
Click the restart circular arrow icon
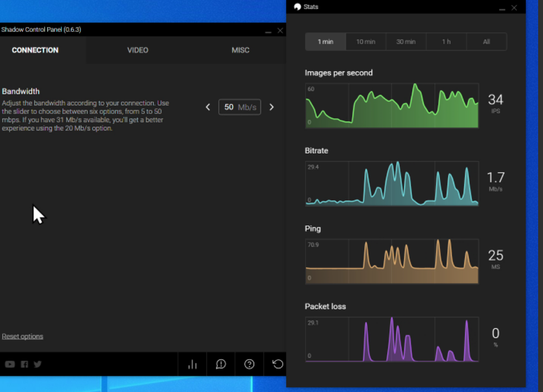tap(278, 364)
